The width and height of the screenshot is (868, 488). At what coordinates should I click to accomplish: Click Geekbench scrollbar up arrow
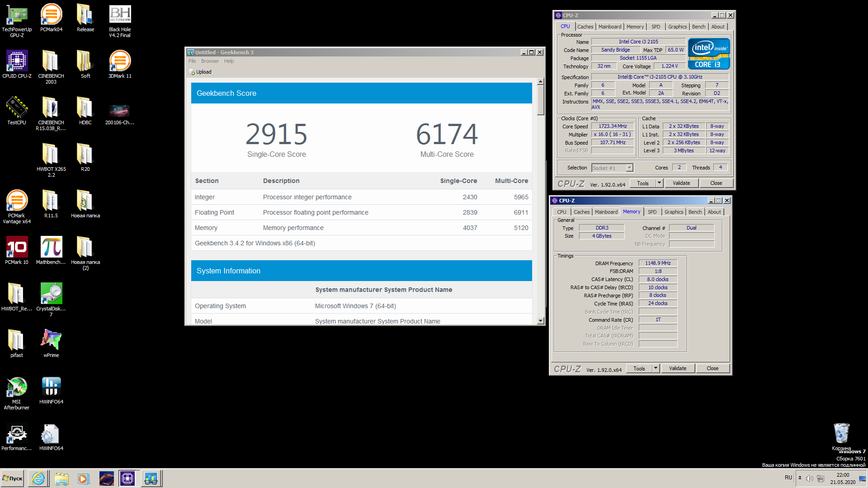coord(540,82)
